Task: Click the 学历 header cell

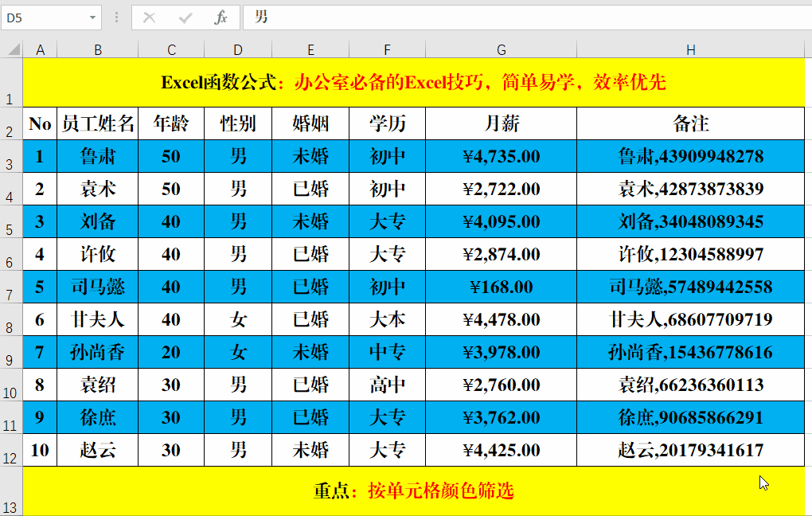Action: (x=388, y=123)
